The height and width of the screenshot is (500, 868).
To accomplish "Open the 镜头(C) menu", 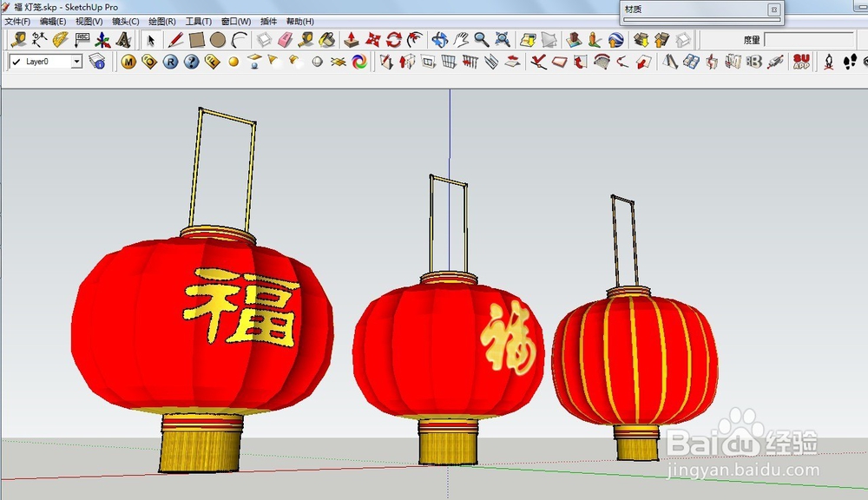I will click(x=126, y=21).
